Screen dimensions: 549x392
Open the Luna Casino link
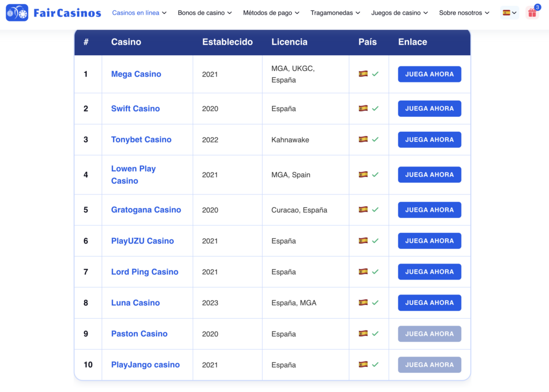pyautogui.click(x=136, y=303)
